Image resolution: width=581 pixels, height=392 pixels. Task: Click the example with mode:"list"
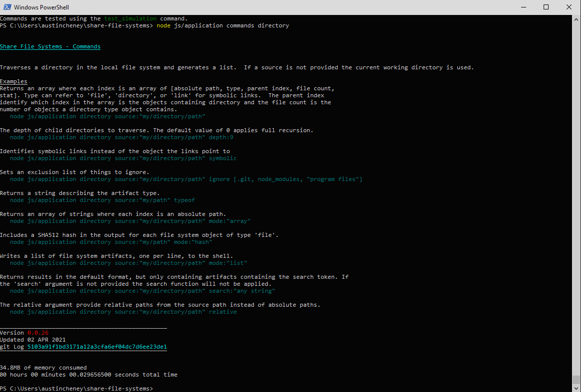click(x=129, y=263)
